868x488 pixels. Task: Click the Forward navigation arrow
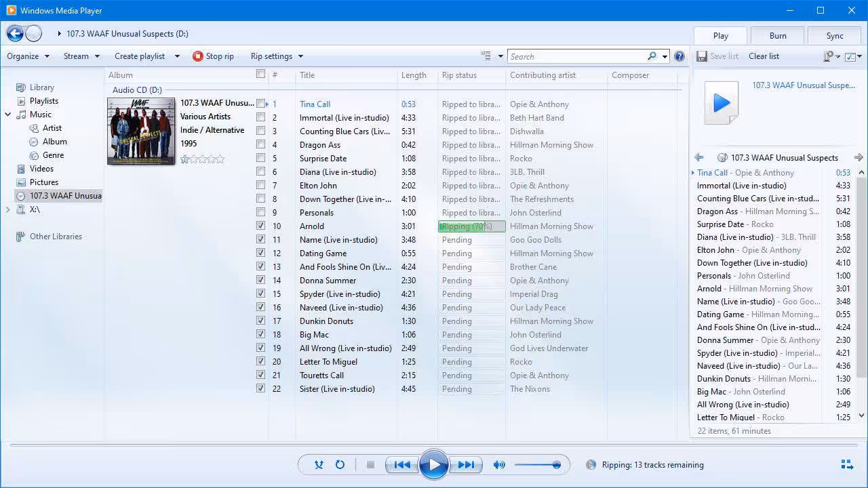tap(33, 33)
